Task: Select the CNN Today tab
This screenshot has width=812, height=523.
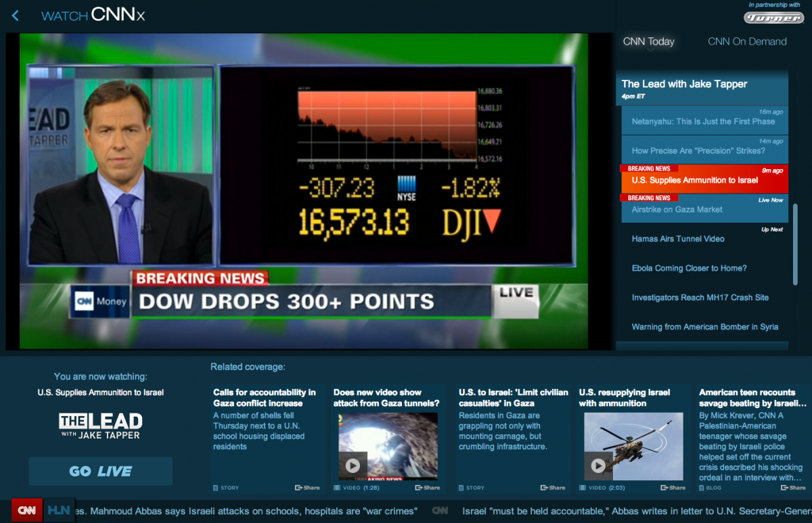Action: pyautogui.click(x=648, y=41)
